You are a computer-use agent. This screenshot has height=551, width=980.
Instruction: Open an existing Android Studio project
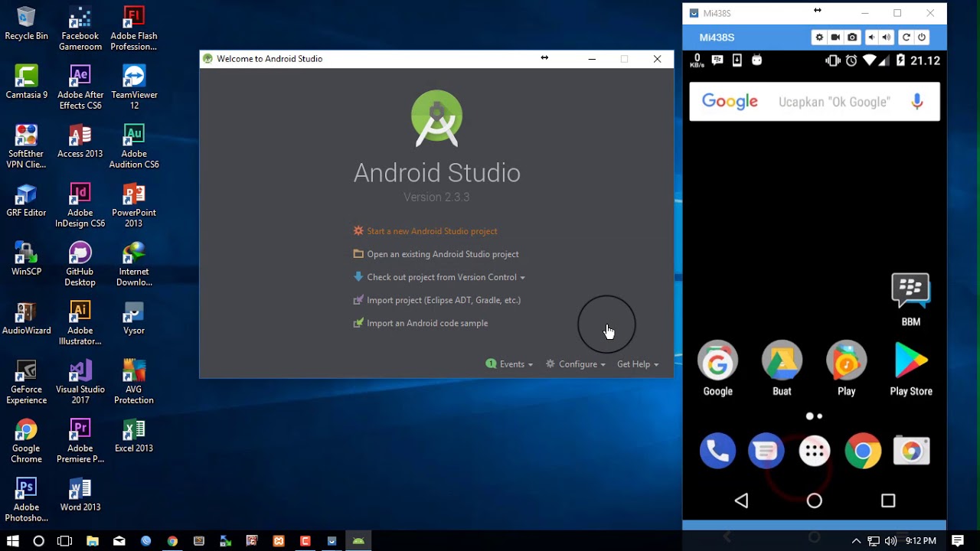[x=442, y=254]
